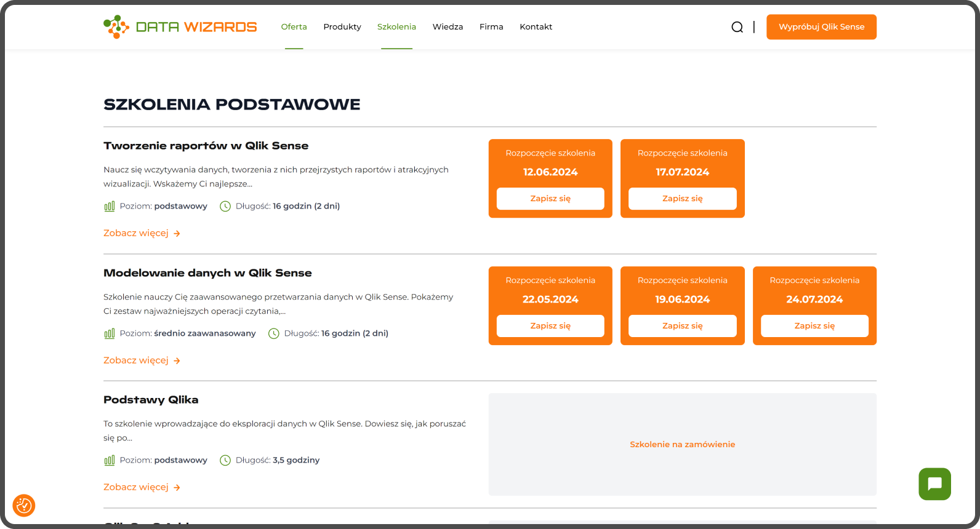Click level bars icon for Podstawy Qlika
The width and height of the screenshot is (980, 529).
tap(110, 460)
